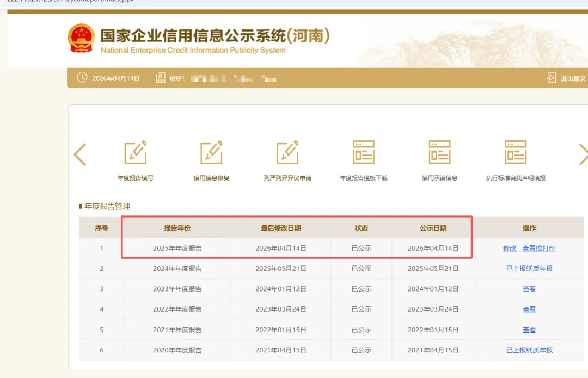588x378 pixels.
Task: Select the 2023年年度报告 cell
Action: point(177,289)
